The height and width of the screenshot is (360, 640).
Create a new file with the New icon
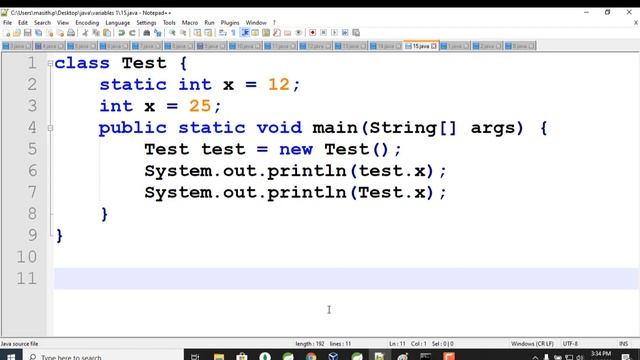[7, 33]
